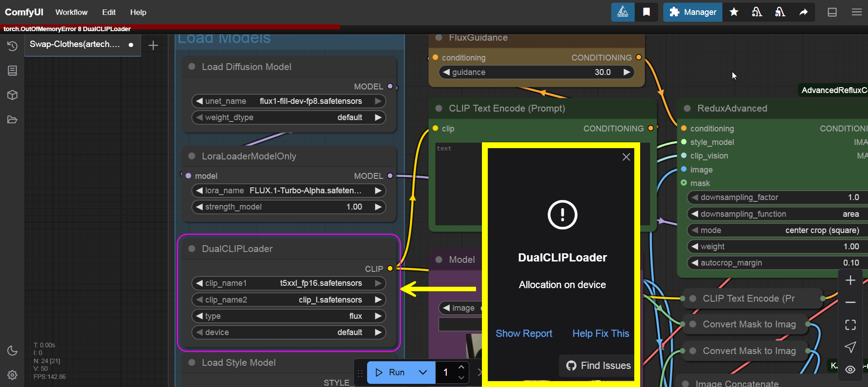868x387 pixels.
Task: Open the workflows folder sidebar icon
Action: (12, 120)
